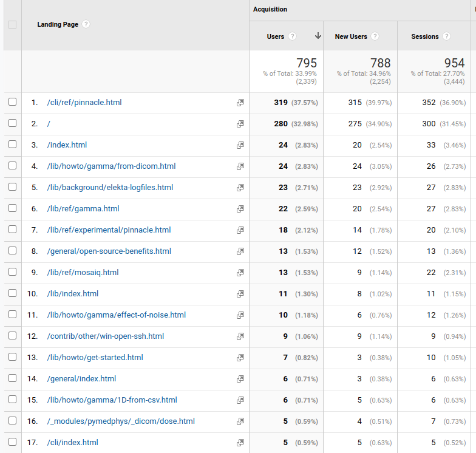The width and height of the screenshot is (476, 453).
Task: Open external icon for get-started.html
Action: 240,358
